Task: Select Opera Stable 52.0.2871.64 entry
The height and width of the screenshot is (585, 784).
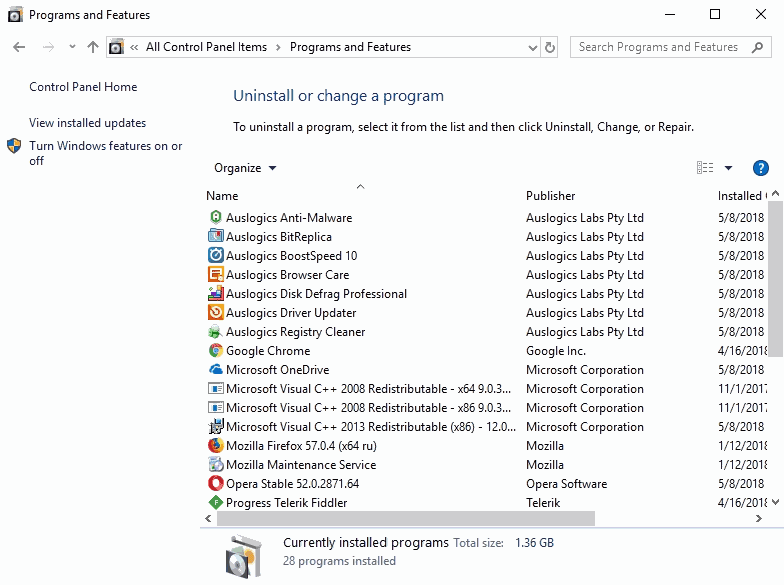Action: click(292, 484)
